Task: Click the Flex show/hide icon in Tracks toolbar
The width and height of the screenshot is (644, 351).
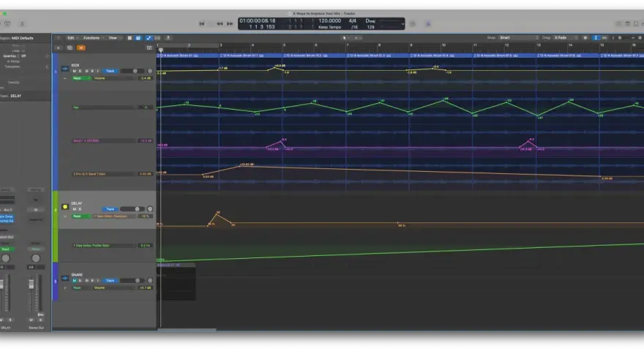Action: pyautogui.click(x=157, y=38)
